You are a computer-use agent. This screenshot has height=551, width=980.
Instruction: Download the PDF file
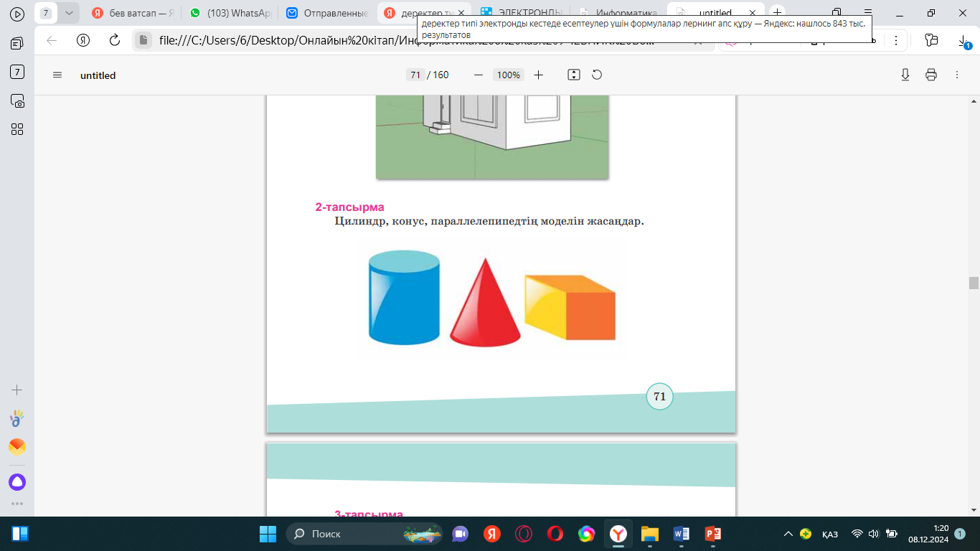(905, 75)
